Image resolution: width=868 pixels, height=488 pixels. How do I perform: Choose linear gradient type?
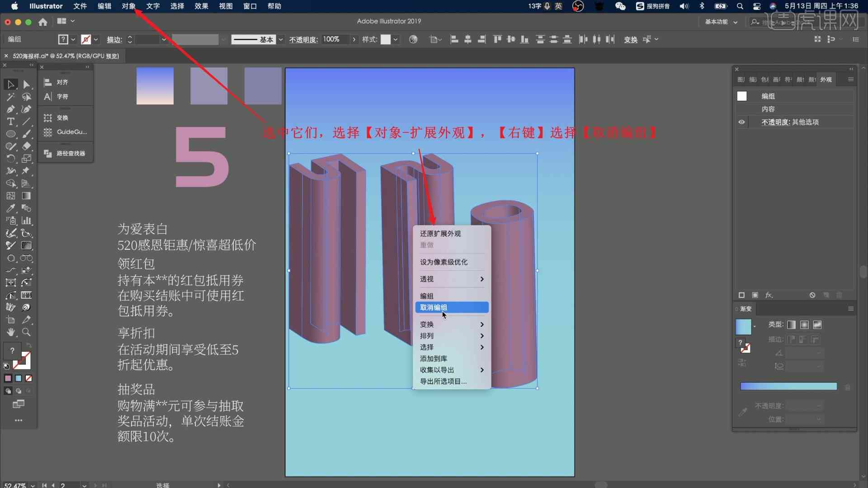pyautogui.click(x=791, y=325)
